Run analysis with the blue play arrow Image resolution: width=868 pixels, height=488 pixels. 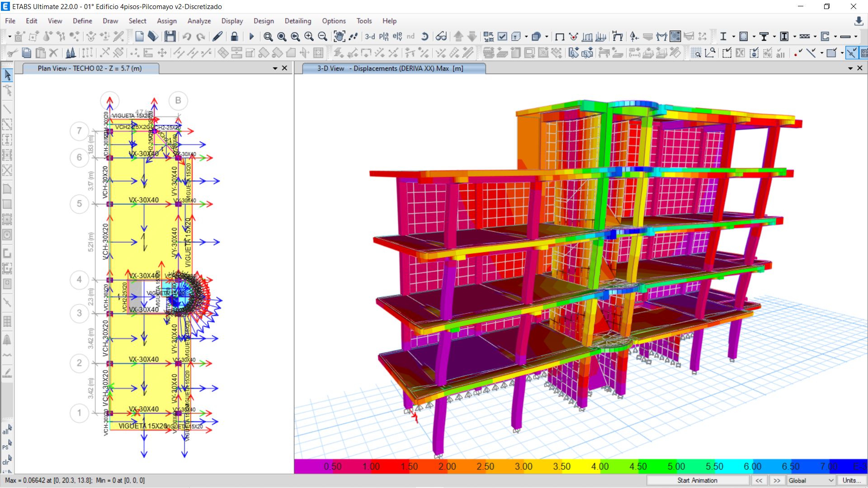[x=252, y=37]
